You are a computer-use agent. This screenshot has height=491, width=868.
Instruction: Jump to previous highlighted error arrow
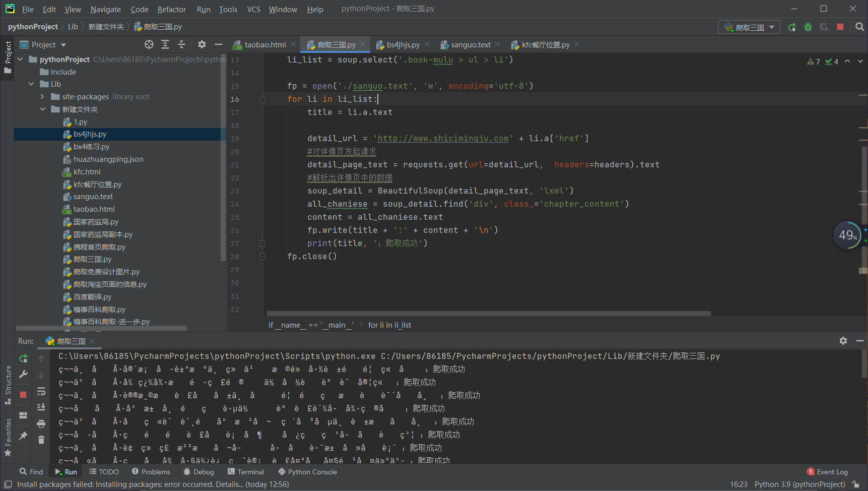(847, 62)
